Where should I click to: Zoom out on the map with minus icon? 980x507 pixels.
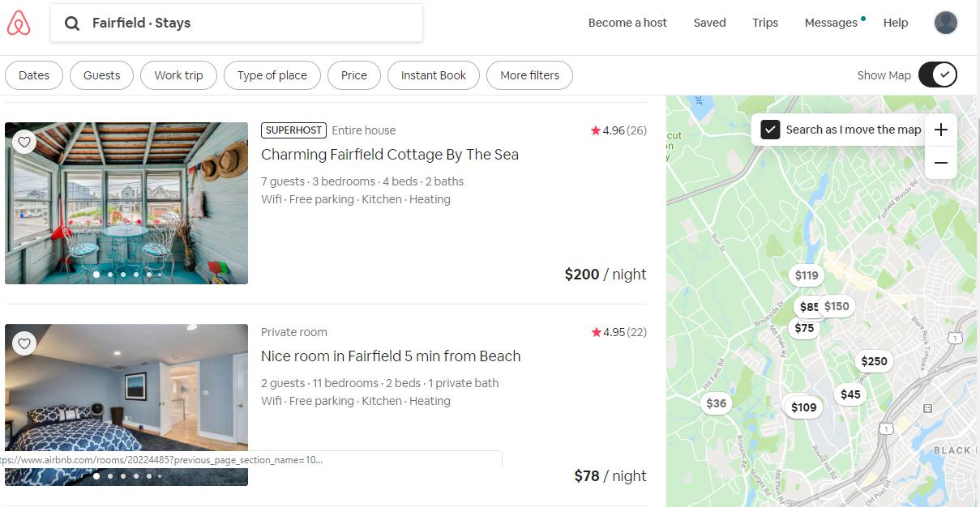point(940,163)
